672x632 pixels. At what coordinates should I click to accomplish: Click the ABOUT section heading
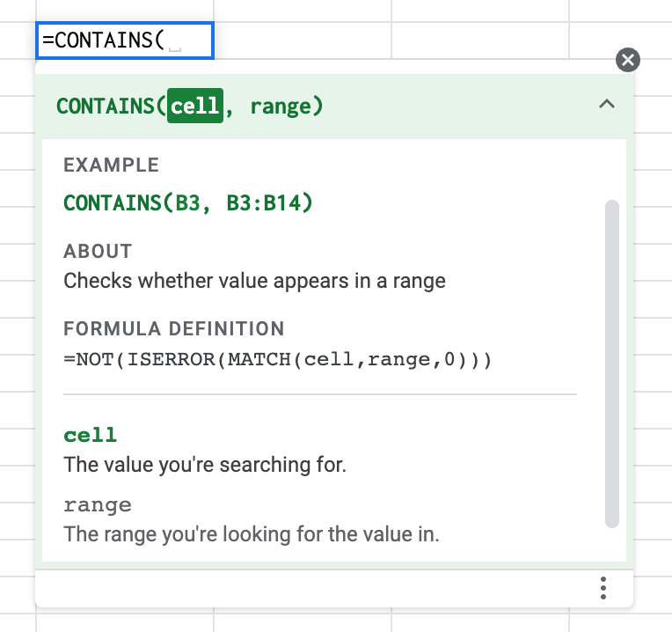98,251
